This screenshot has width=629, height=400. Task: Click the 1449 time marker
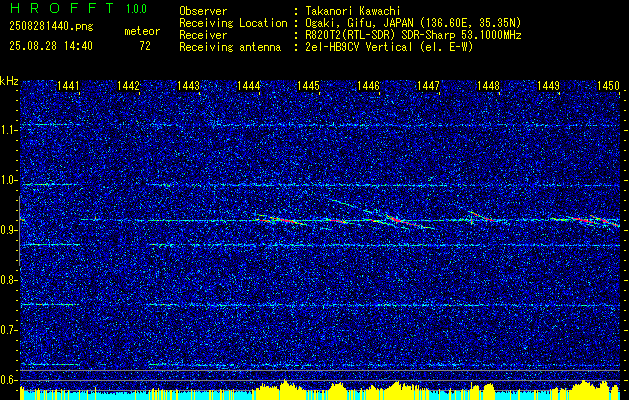click(548, 85)
